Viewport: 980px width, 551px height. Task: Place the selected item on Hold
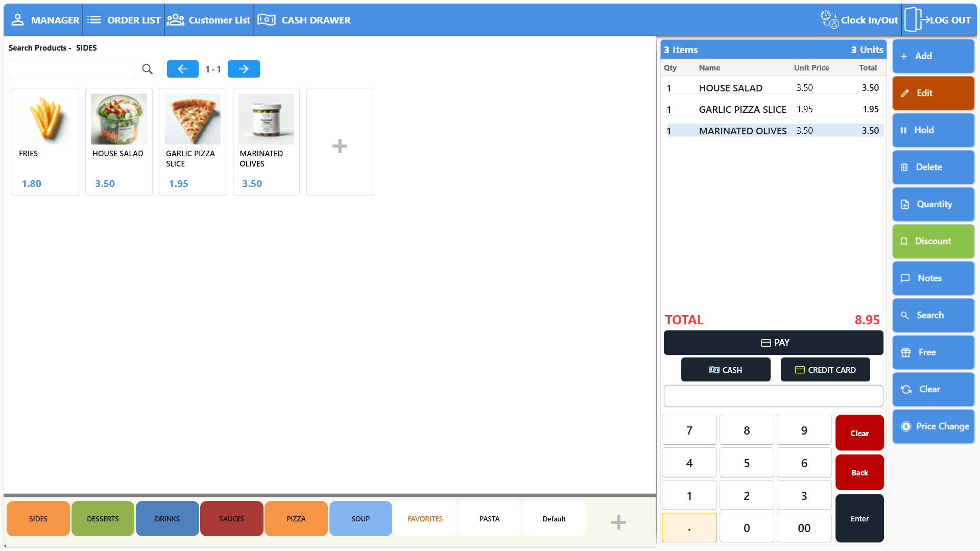pyautogui.click(x=933, y=130)
